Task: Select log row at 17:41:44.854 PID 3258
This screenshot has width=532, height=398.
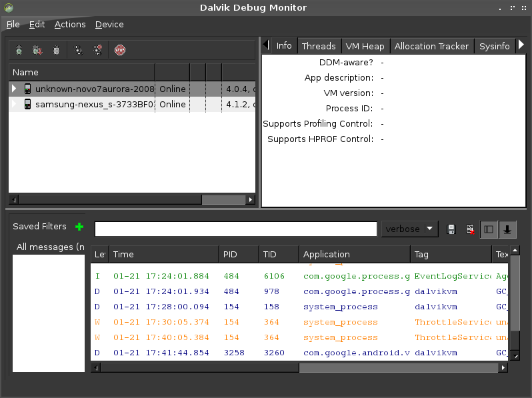Action: 299,353
